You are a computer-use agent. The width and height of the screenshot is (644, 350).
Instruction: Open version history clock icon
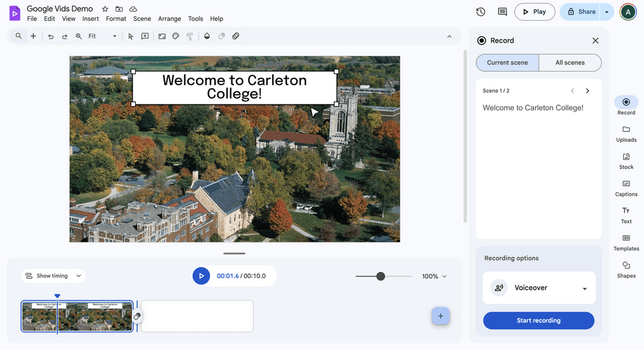[480, 12]
